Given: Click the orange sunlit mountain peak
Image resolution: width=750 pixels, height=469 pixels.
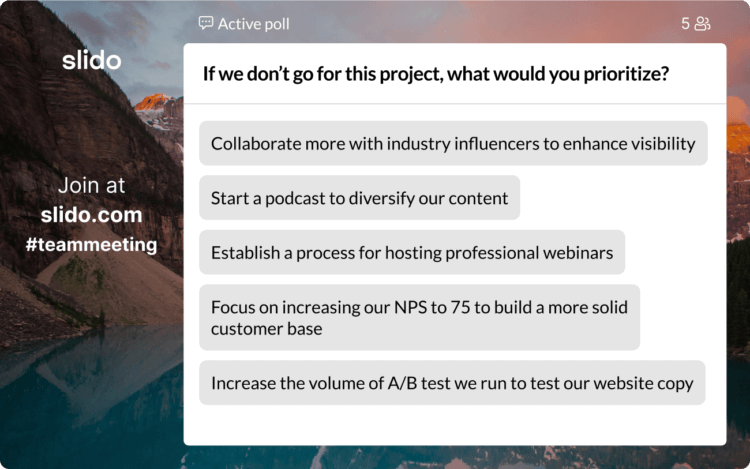Looking at the screenshot, I should 153,101.
